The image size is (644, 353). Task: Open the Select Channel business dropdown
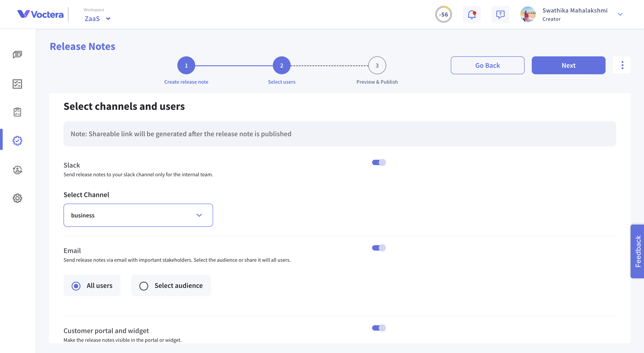click(x=138, y=215)
